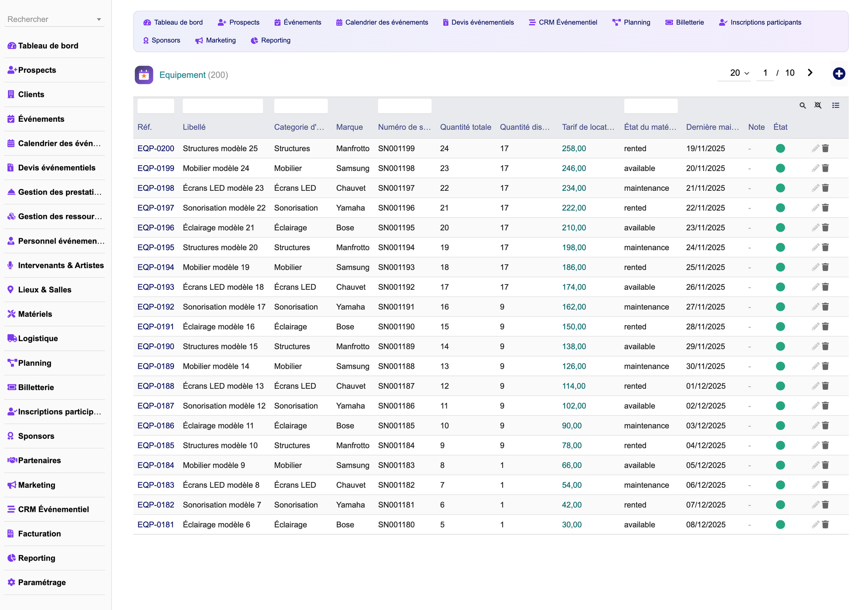Click the add new equipment plus icon

(x=839, y=74)
